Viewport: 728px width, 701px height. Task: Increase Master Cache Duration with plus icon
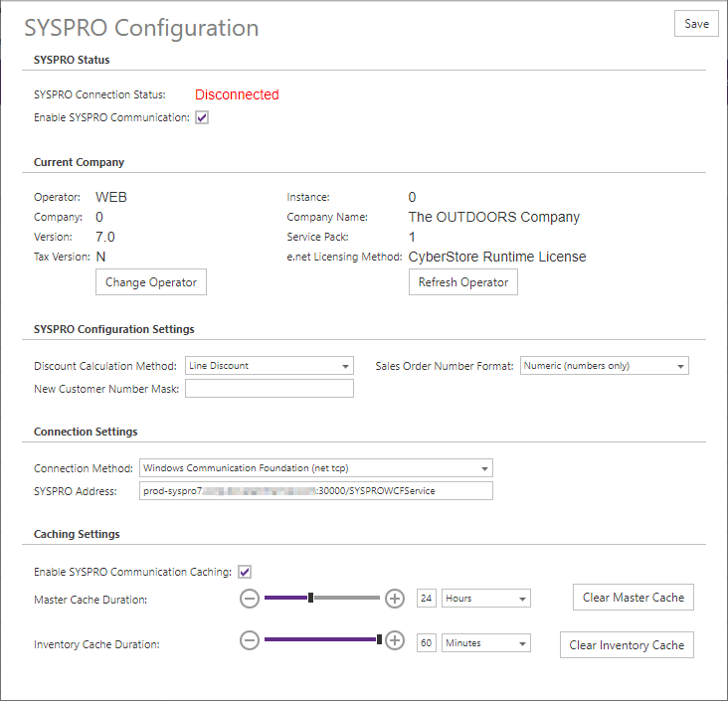point(395,599)
